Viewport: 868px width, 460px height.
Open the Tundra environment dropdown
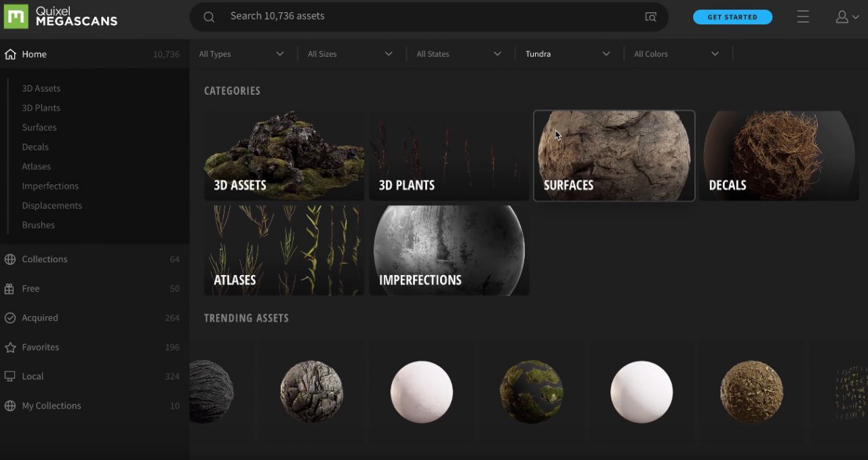568,54
